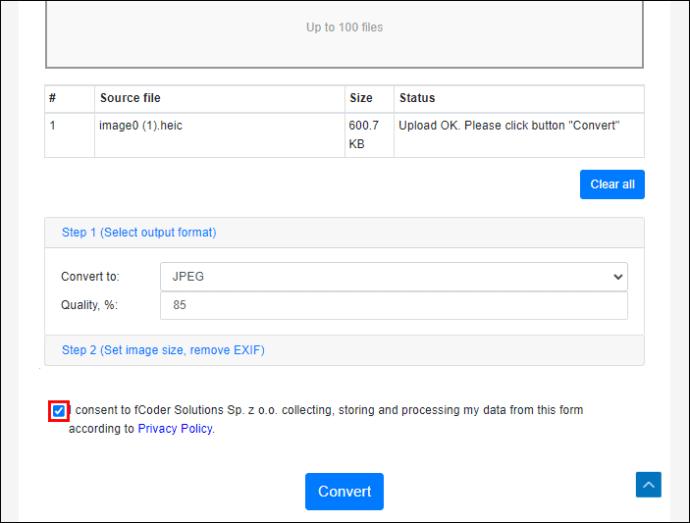Select the 'image0 (1).heic' file name cell

tap(220, 135)
